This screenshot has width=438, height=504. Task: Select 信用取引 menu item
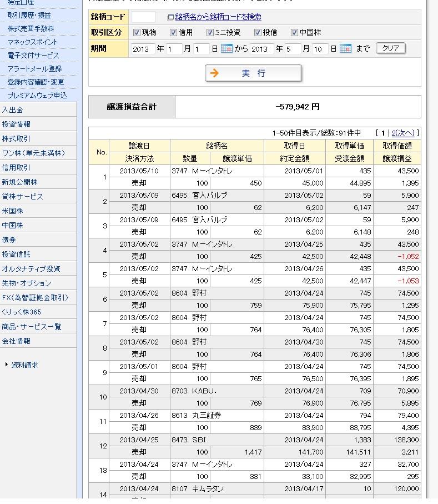tap(38, 167)
